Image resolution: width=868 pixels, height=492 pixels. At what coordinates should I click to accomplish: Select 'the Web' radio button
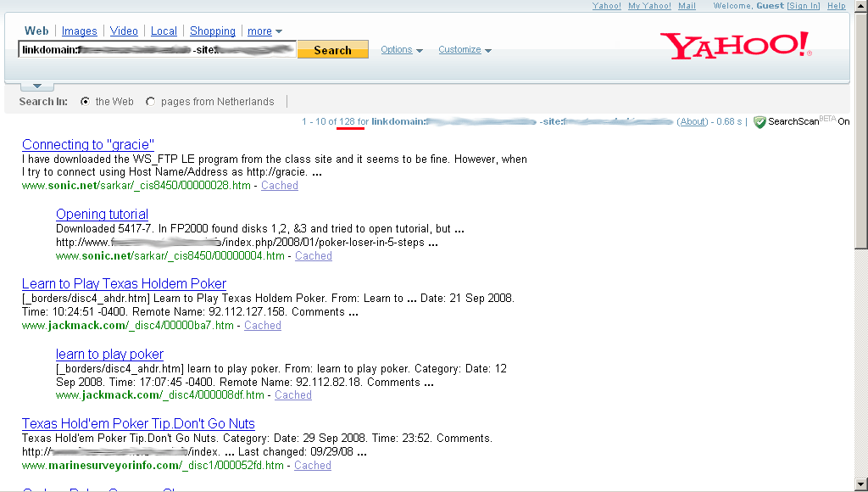click(x=85, y=102)
